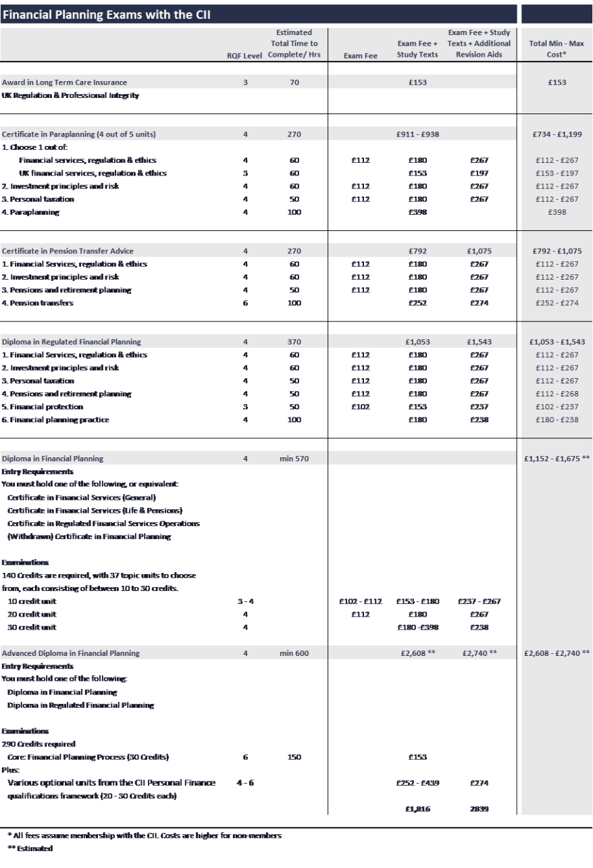Select the 'Total Min - Max Cost*' column header
Viewport: 593px width, 868px height.
[557, 49]
